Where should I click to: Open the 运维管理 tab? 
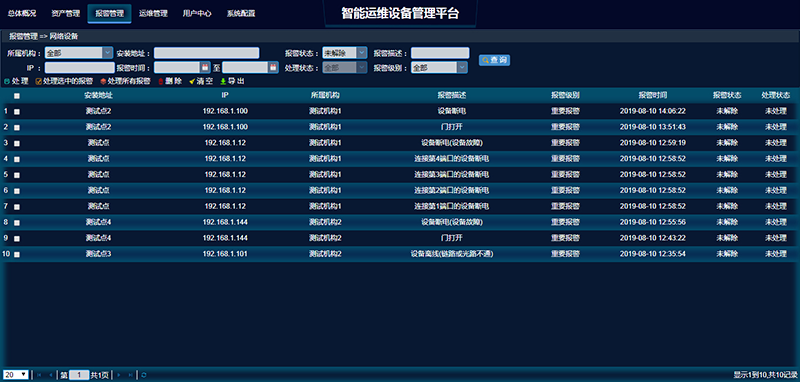pyautogui.click(x=153, y=14)
